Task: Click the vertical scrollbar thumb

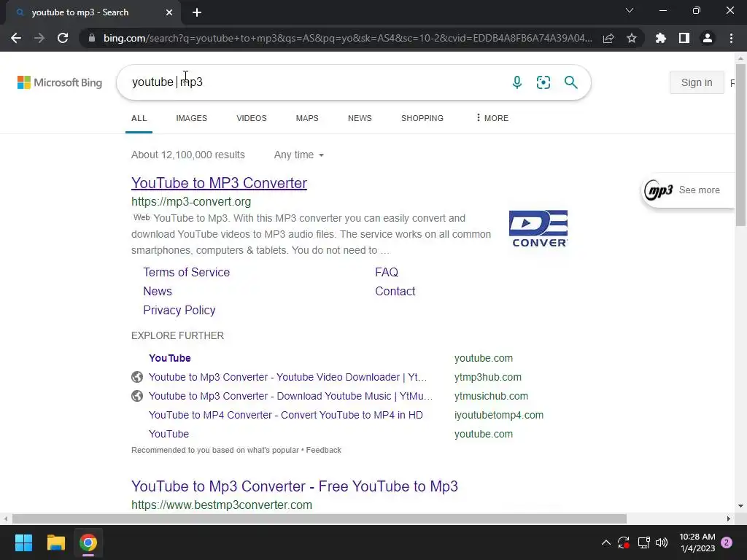Action: coord(741,145)
